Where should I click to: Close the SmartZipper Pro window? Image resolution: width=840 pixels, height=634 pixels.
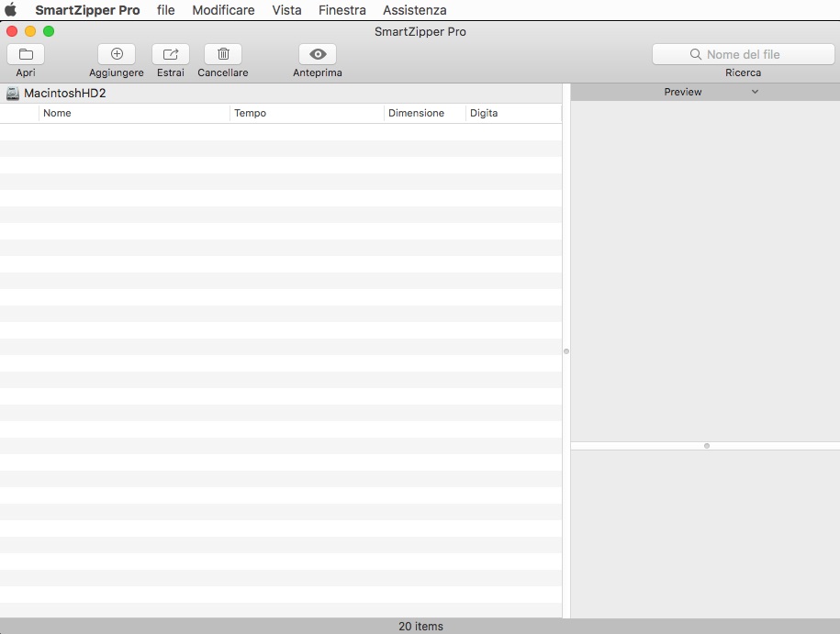pyautogui.click(x=12, y=31)
